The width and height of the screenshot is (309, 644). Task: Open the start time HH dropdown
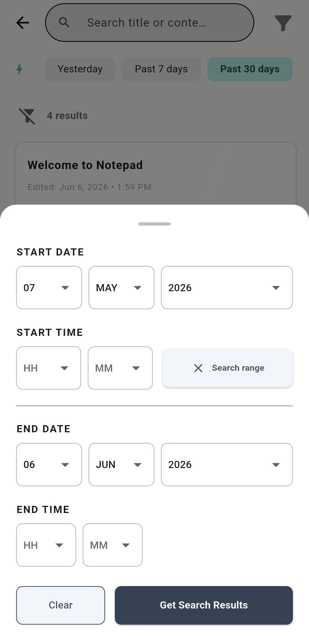(49, 368)
